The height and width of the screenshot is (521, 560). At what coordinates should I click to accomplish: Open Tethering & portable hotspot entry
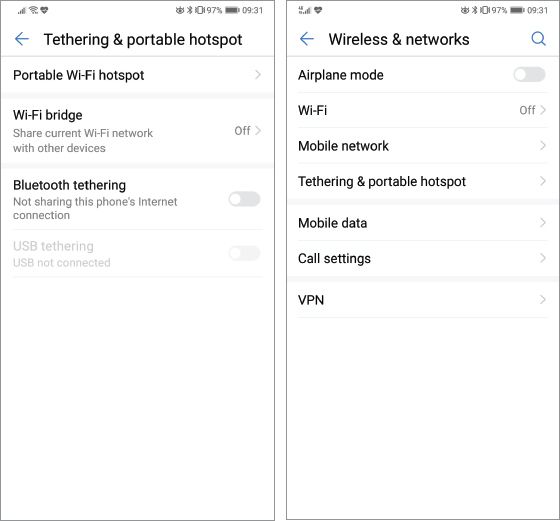(x=422, y=181)
